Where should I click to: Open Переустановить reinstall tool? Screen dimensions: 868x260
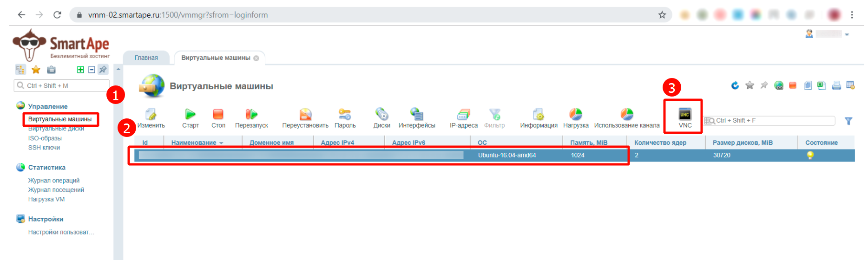coord(305,114)
